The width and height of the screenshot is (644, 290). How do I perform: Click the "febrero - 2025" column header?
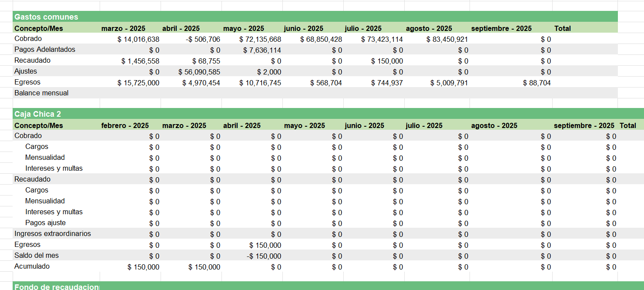125,125
